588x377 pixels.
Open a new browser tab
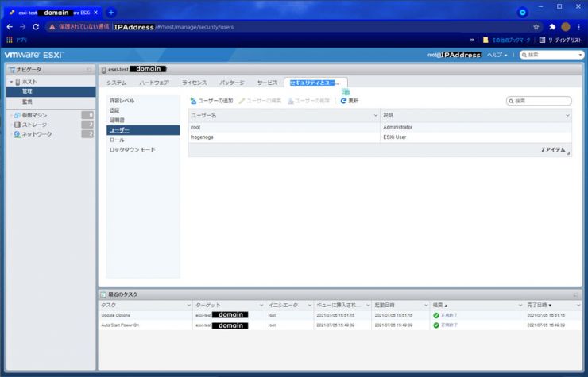coord(111,13)
